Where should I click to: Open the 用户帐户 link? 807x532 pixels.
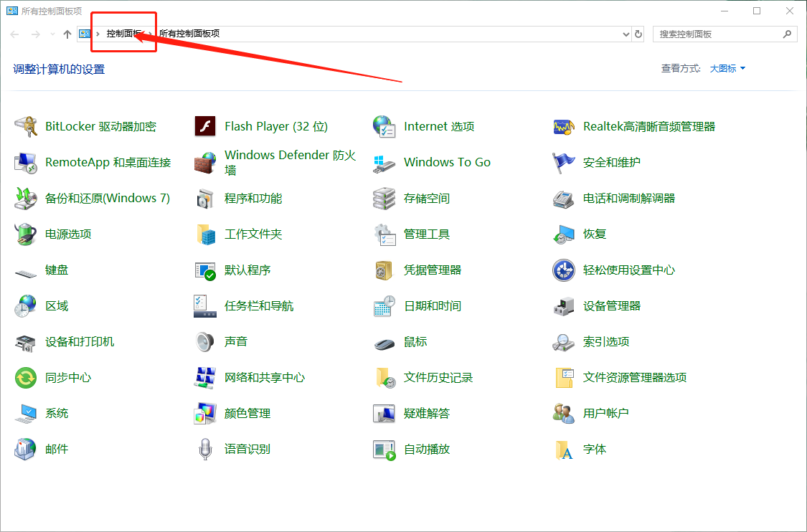(606, 414)
